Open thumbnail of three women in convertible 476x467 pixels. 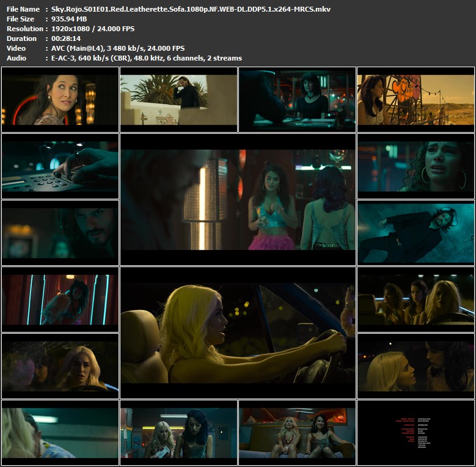pyautogui.click(x=416, y=300)
